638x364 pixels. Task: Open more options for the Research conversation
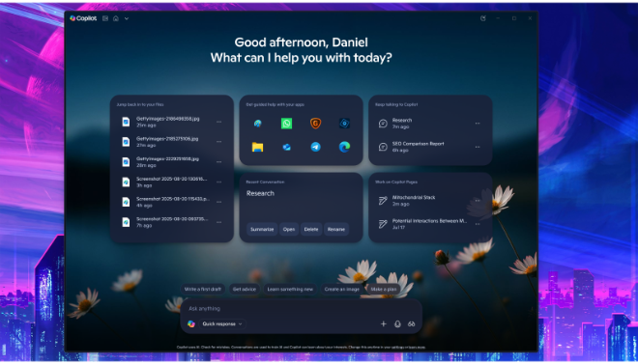478,124
